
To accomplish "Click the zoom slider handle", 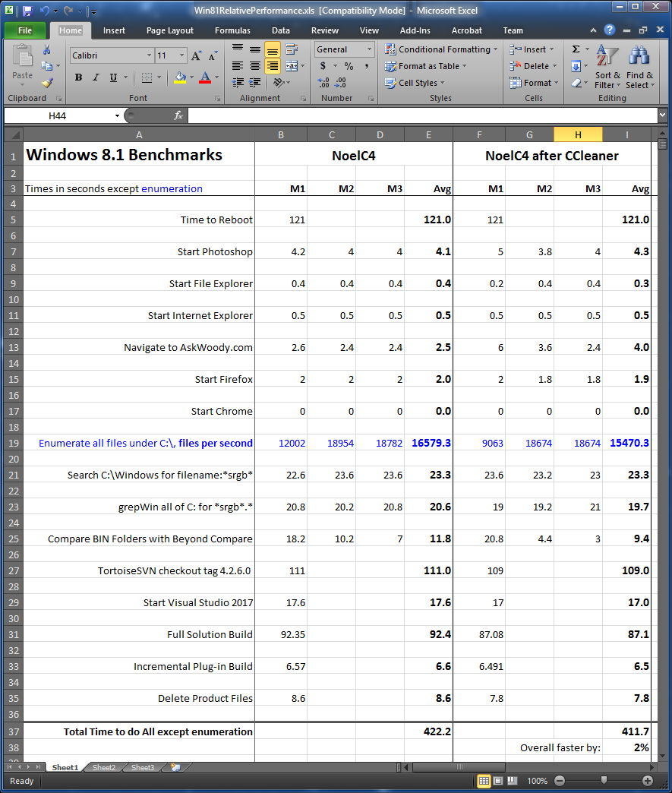I will [x=604, y=780].
